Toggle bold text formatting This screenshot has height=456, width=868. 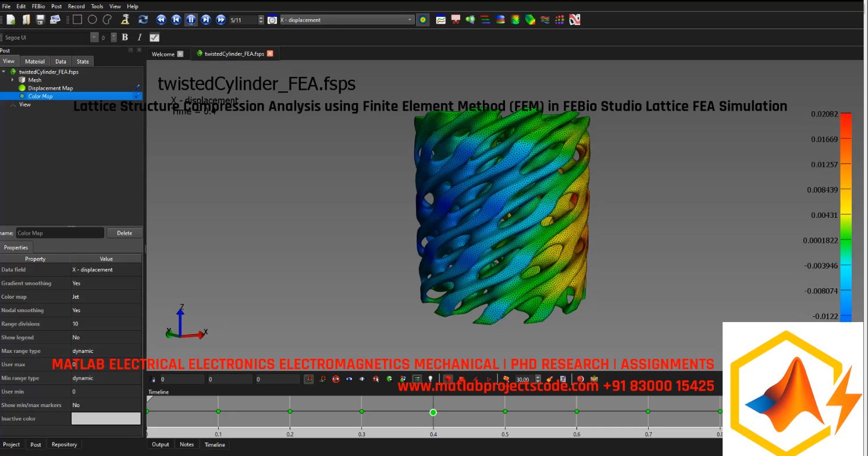[x=124, y=37]
